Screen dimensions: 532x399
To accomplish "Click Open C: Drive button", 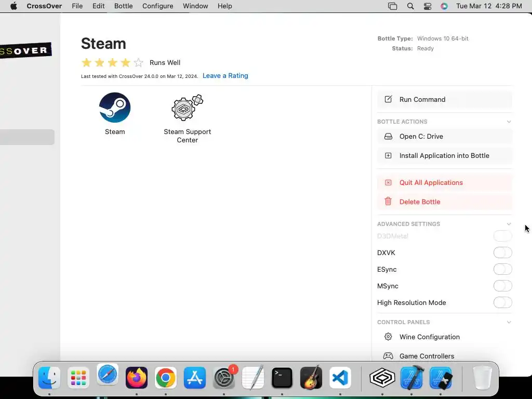I will [x=445, y=137].
